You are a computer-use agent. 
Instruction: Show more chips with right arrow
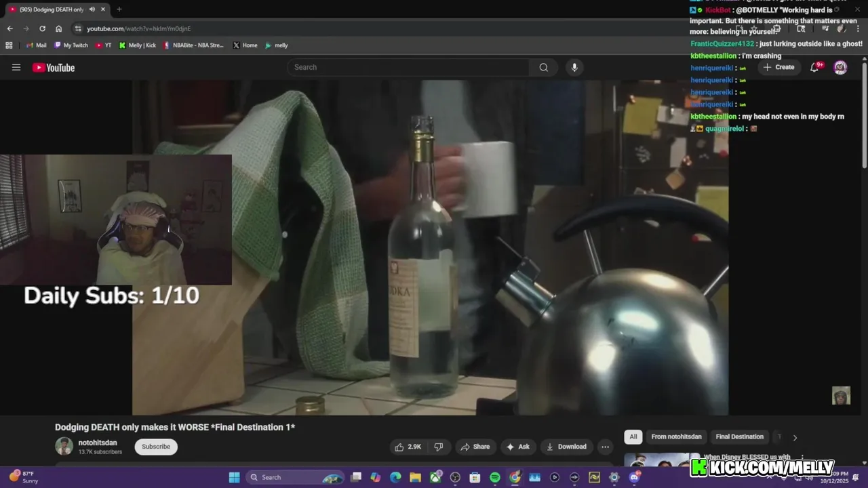[x=795, y=437]
